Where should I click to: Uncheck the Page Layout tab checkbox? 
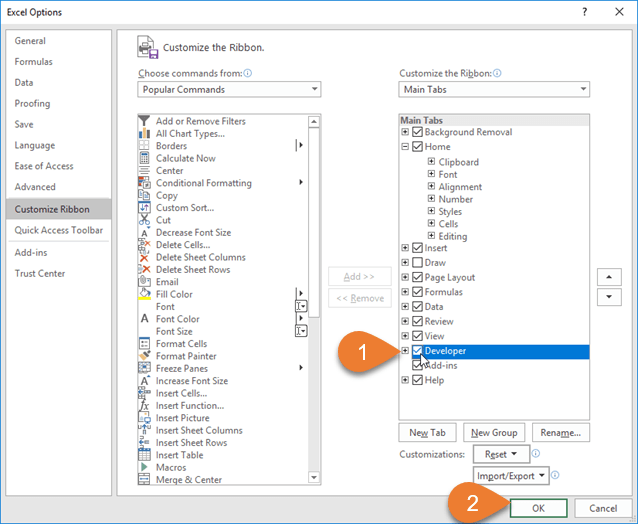[418, 277]
